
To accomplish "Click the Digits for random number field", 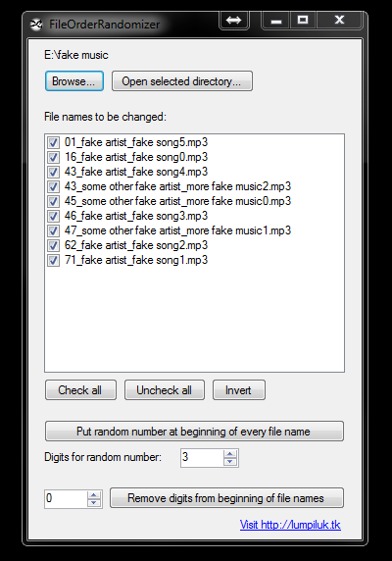I will tap(202, 458).
